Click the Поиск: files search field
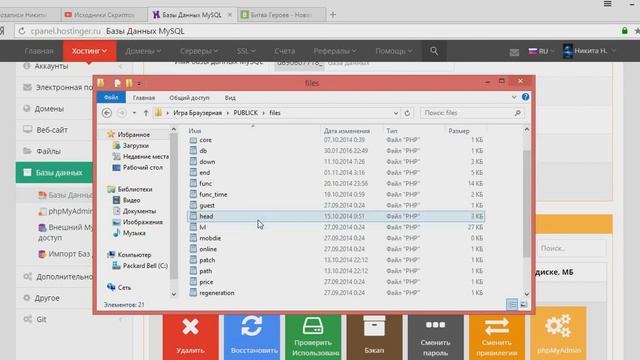 (472, 113)
